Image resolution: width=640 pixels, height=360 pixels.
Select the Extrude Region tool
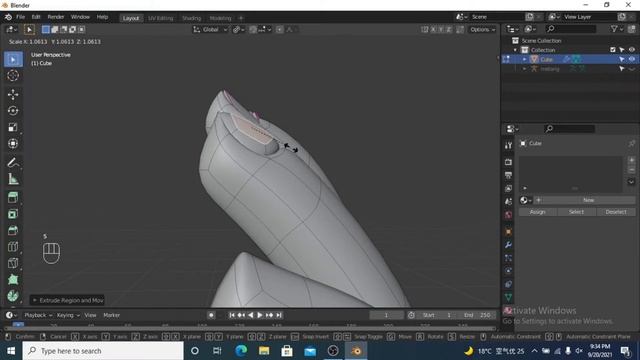[x=13, y=198]
